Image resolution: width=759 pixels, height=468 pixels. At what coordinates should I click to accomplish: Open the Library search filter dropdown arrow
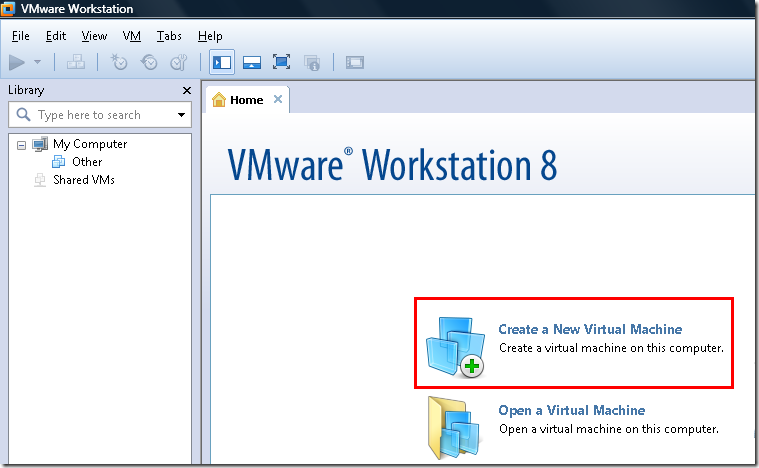point(182,115)
